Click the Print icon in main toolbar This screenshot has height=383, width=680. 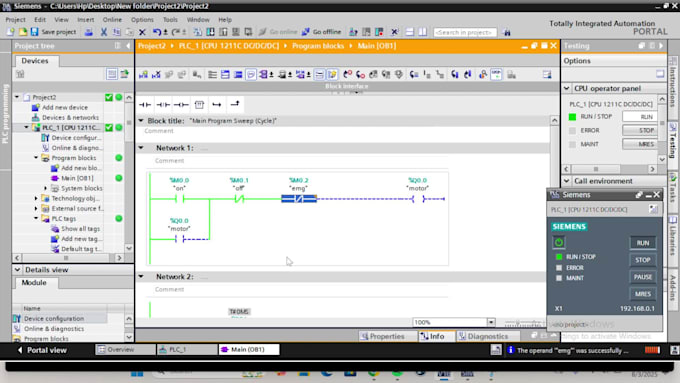point(88,32)
